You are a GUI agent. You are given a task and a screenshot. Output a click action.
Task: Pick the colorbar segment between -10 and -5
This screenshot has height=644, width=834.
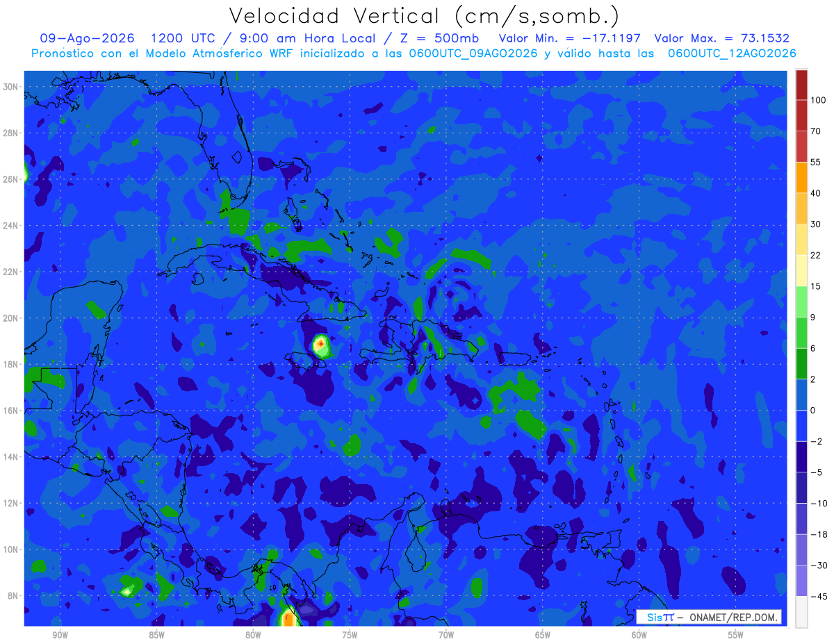click(801, 488)
